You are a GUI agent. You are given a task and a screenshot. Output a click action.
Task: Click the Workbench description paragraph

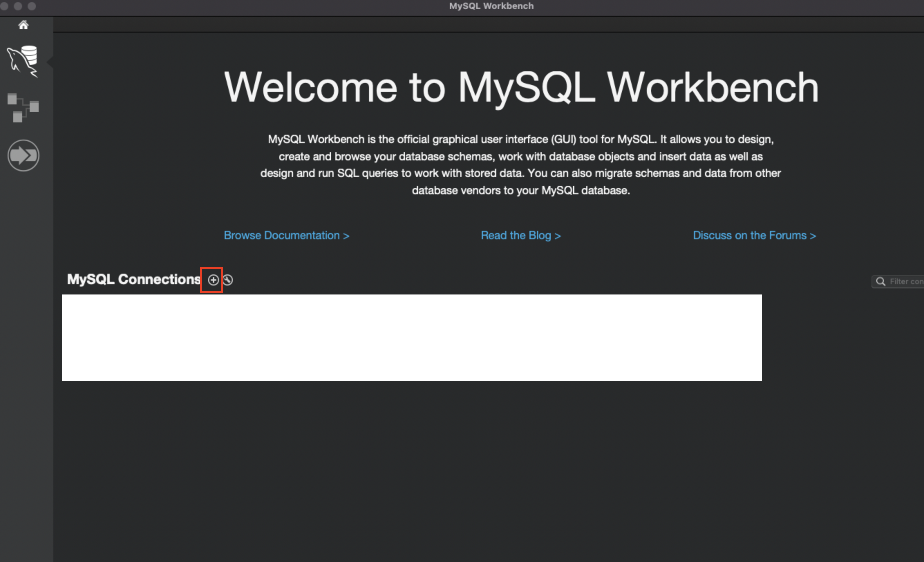[x=520, y=165]
